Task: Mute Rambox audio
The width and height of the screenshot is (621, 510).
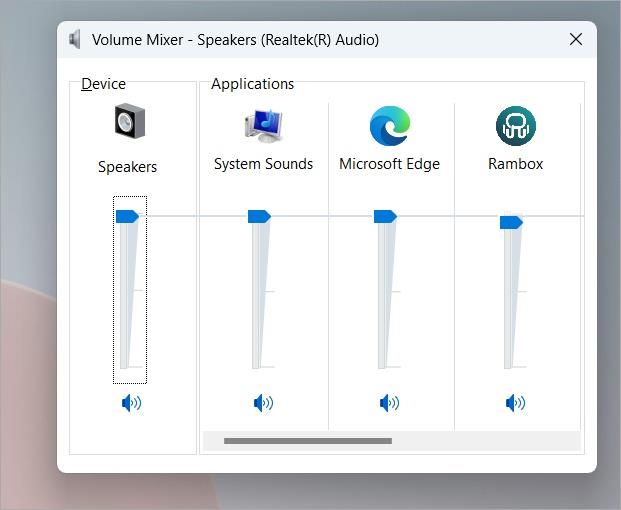Action: tap(516, 403)
